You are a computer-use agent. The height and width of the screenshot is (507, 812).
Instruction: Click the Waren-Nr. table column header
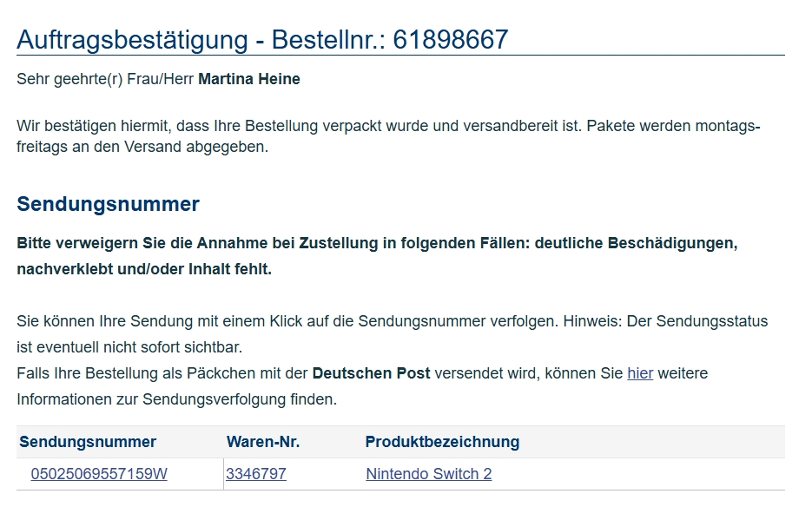[x=263, y=442]
